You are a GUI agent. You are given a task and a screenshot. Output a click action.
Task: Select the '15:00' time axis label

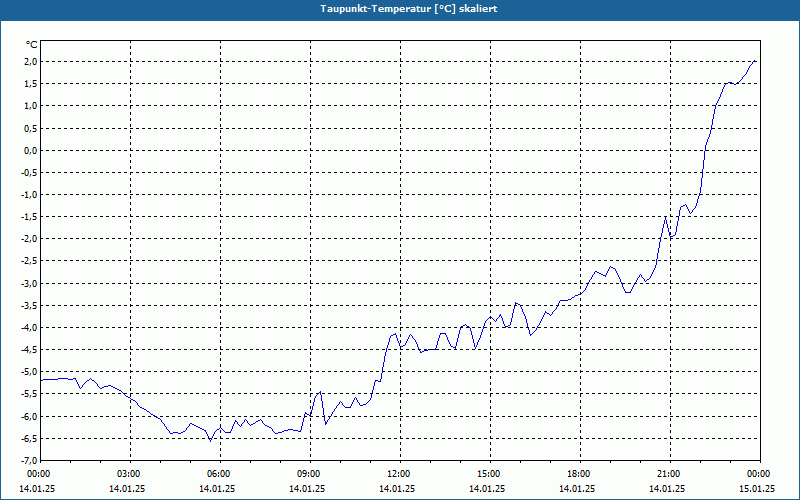490,474
